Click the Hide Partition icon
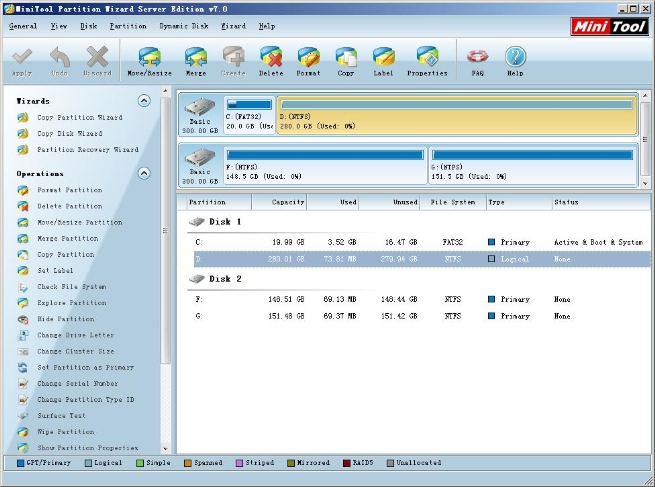This screenshot has height=487, width=655. (23, 319)
